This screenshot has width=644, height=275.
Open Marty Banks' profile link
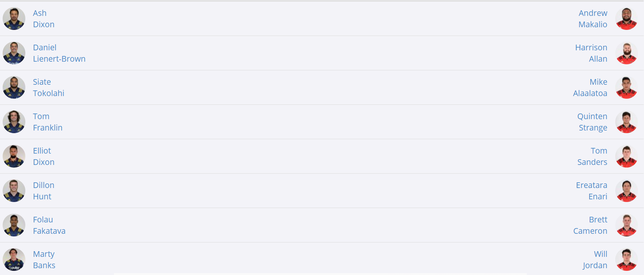pyautogui.click(x=44, y=260)
